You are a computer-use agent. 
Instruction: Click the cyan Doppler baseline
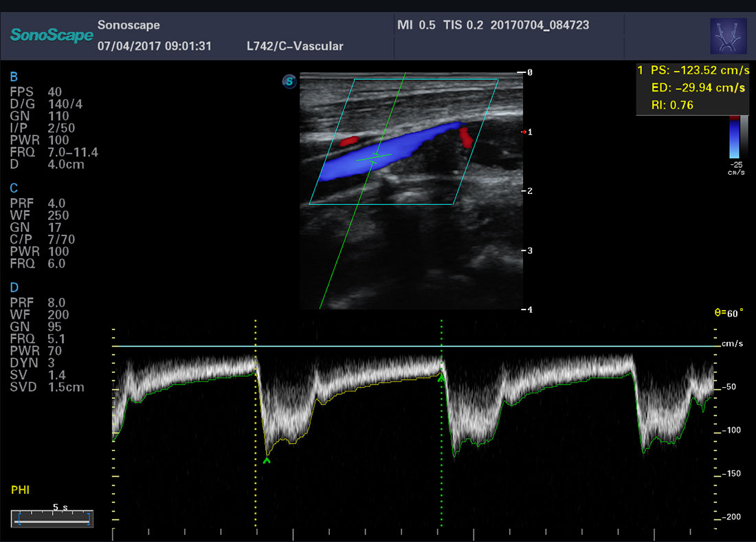[x=416, y=346]
